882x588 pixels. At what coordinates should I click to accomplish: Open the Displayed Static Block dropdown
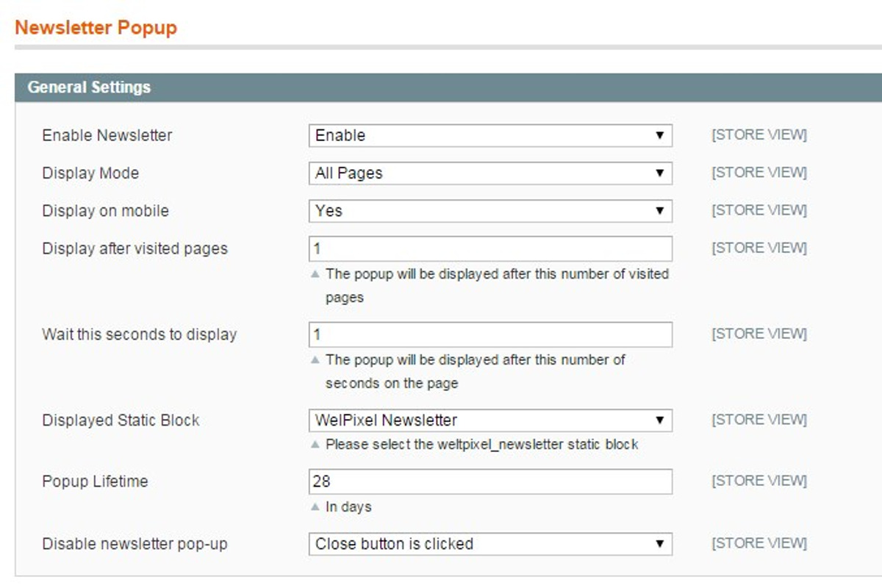490,420
